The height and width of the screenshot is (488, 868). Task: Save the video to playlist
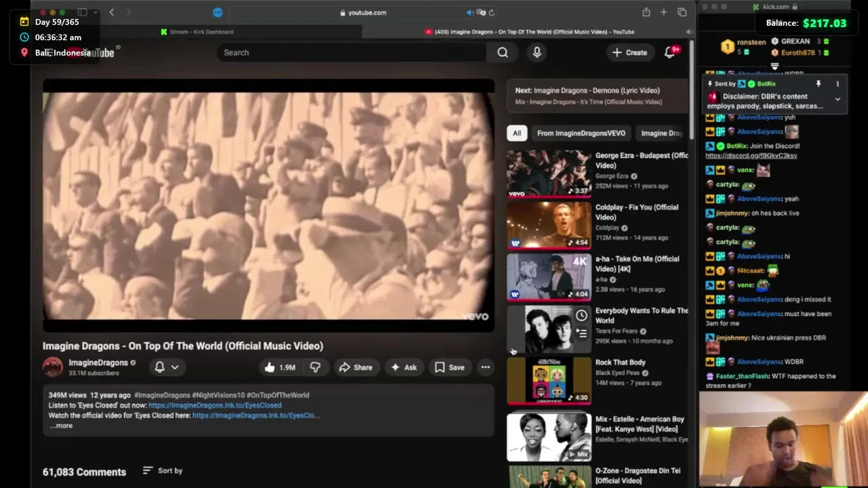[450, 367]
